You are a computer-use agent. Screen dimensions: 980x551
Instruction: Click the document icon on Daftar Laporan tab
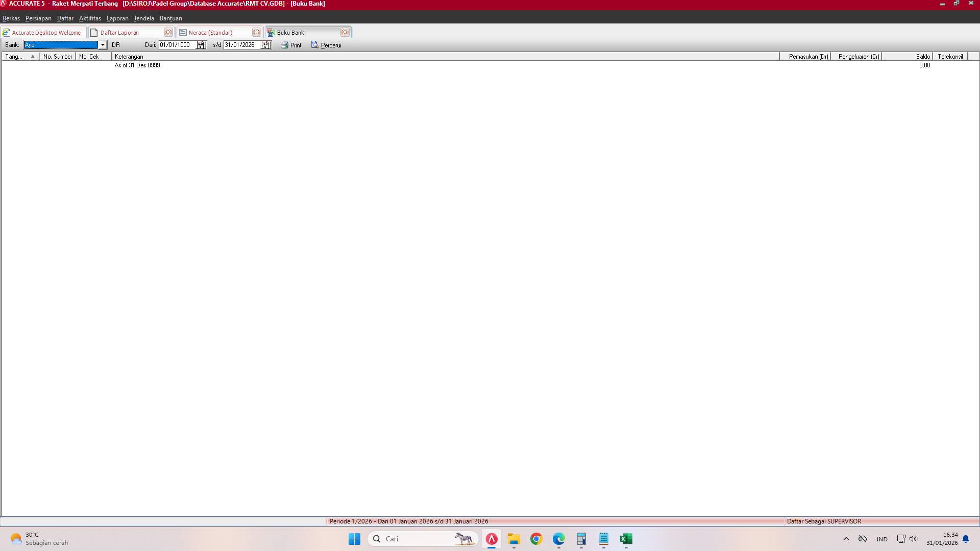pos(94,32)
